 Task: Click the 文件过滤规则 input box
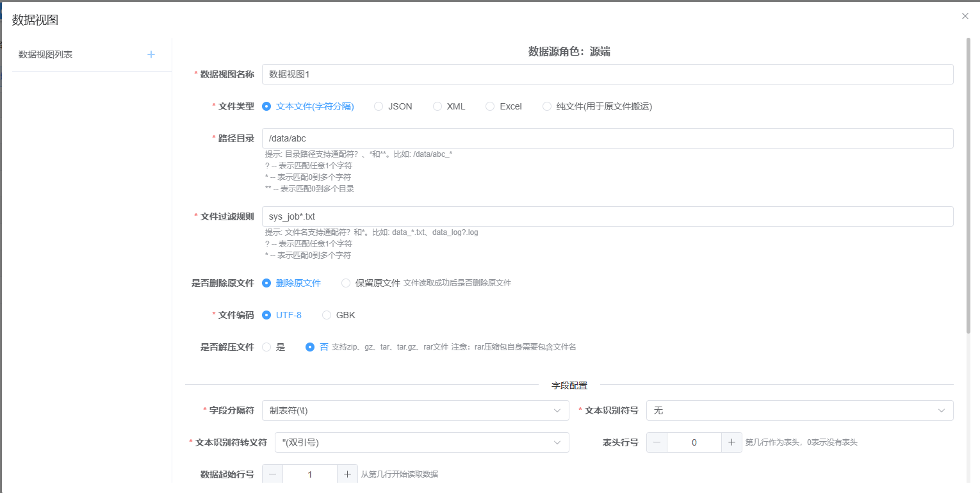tap(607, 216)
